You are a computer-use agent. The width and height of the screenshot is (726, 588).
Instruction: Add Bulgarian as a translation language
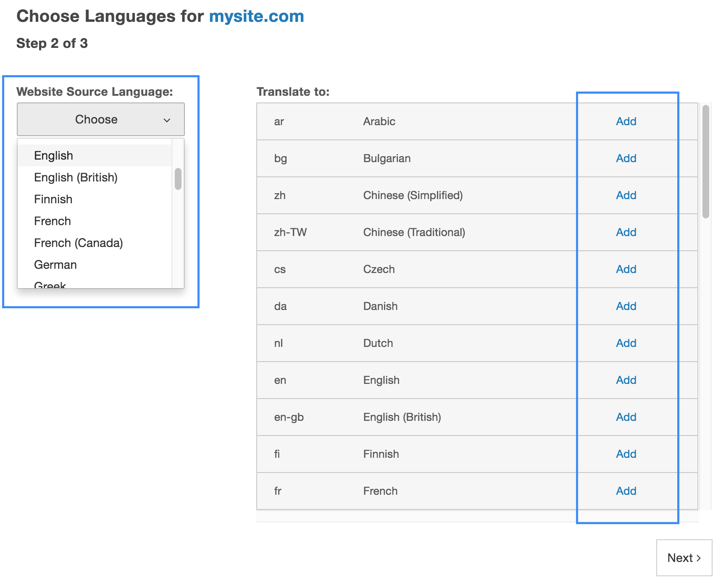[x=626, y=158]
